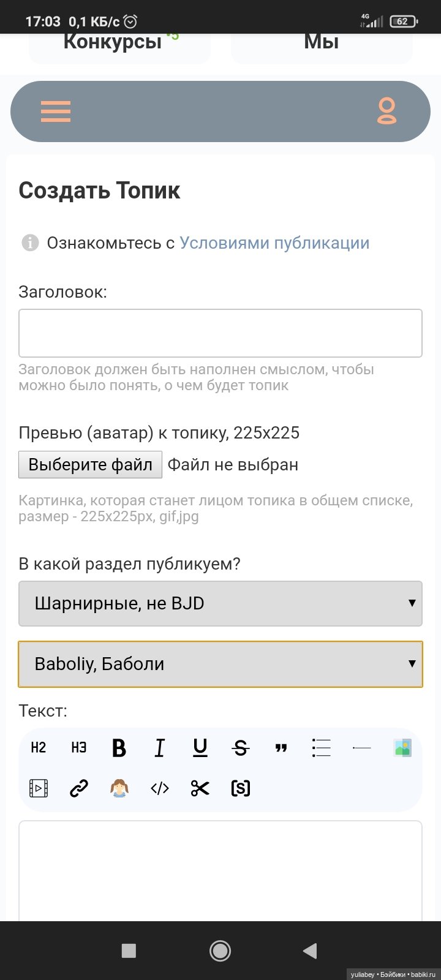441x980 pixels.
Task: Insert a cut with the scissors icon
Action: 200,788
